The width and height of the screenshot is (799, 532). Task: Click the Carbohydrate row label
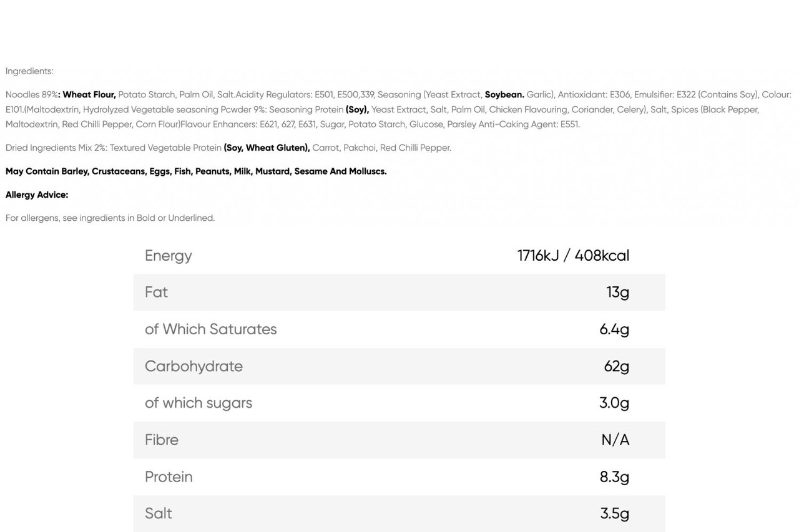(x=194, y=366)
